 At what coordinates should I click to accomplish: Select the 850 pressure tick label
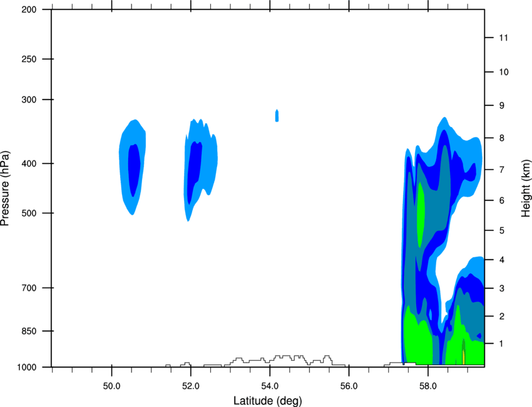(x=29, y=331)
